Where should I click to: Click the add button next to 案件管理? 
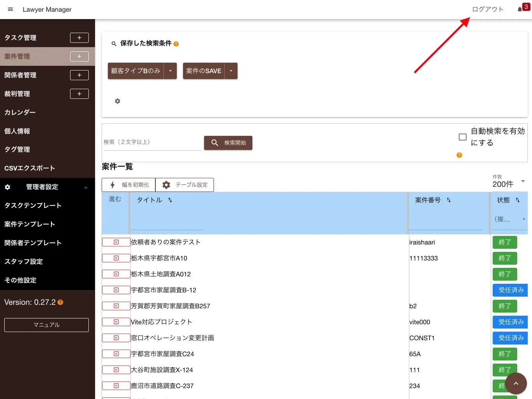pos(79,56)
